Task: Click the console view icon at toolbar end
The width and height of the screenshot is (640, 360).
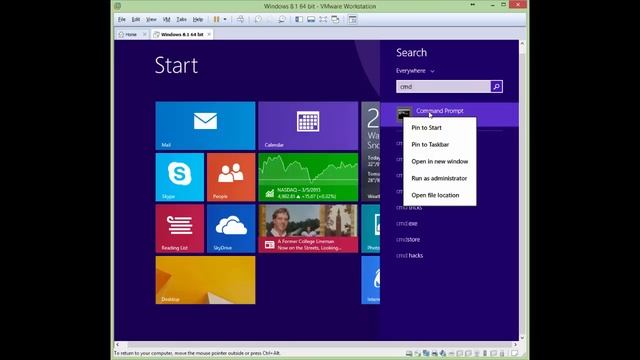Action: coord(353,19)
